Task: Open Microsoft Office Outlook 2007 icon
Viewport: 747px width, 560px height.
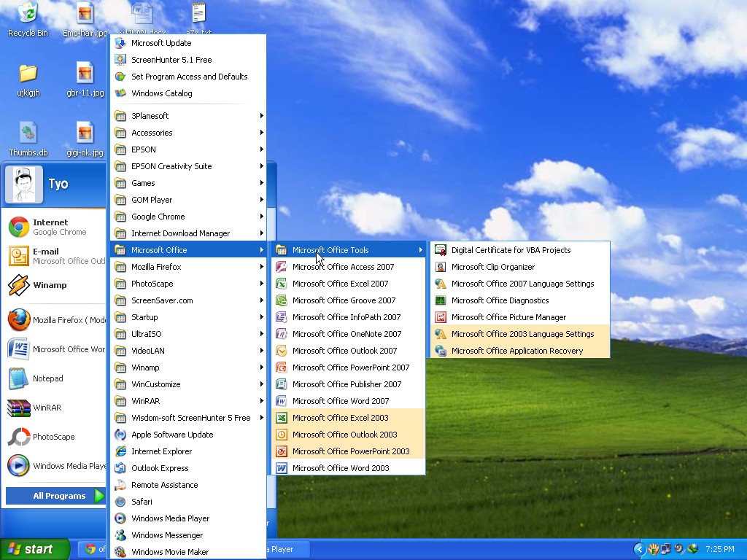Action: (282, 351)
